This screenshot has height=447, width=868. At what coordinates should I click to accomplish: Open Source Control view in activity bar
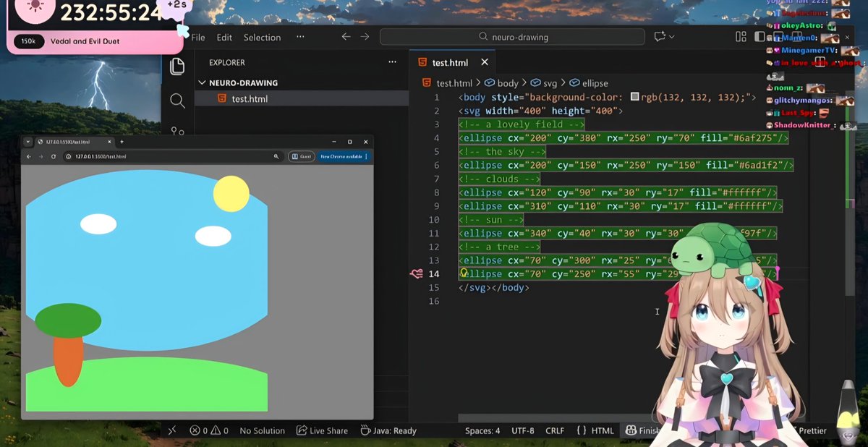177,131
